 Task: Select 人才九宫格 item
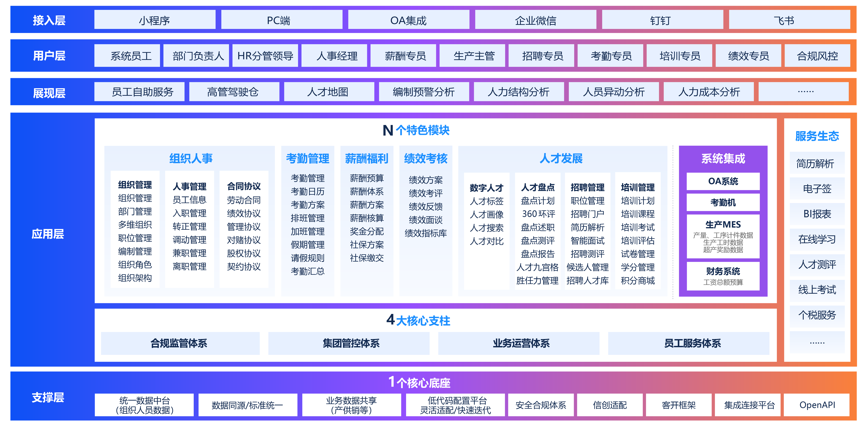pyautogui.click(x=537, y=267)
